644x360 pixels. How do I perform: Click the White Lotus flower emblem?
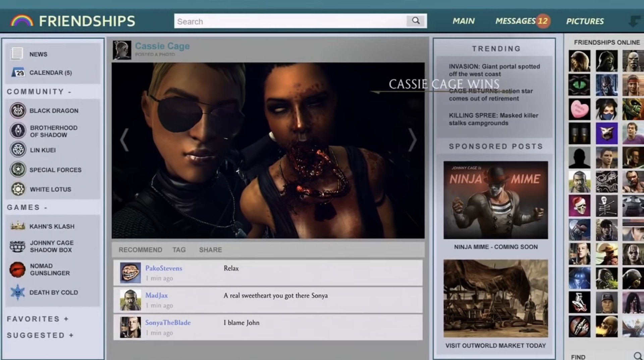(x=18, y=189)
